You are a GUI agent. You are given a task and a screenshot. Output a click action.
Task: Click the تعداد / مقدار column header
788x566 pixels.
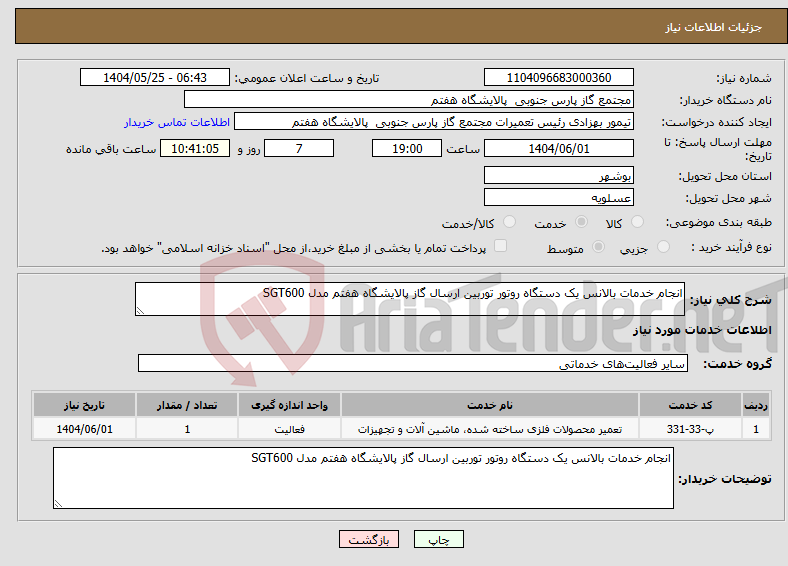point(187,405)
